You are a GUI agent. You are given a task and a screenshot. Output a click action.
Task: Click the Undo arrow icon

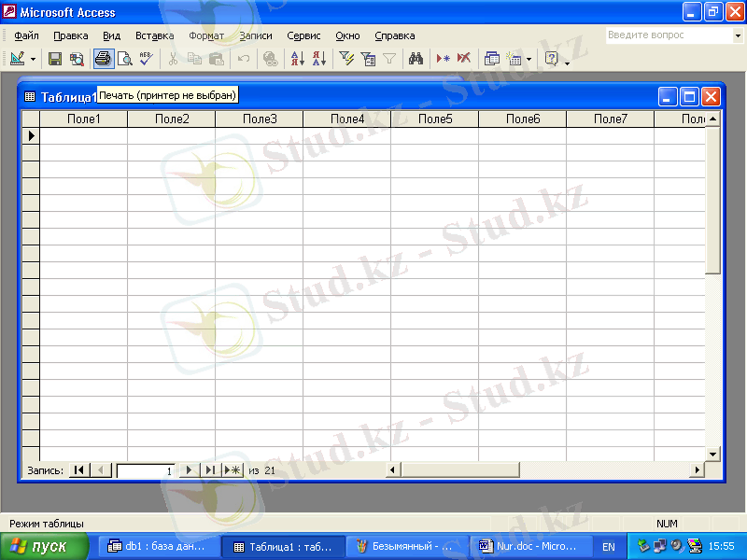tap(244, 59)
